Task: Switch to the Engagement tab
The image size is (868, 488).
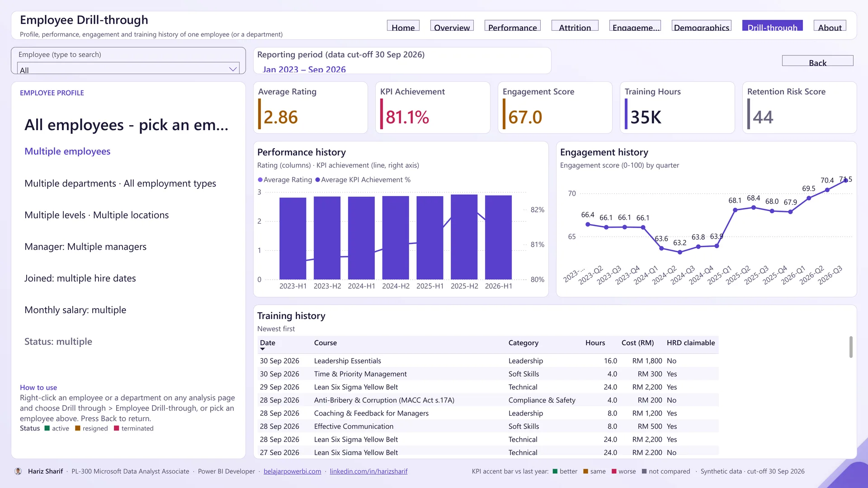Action: 635,26
